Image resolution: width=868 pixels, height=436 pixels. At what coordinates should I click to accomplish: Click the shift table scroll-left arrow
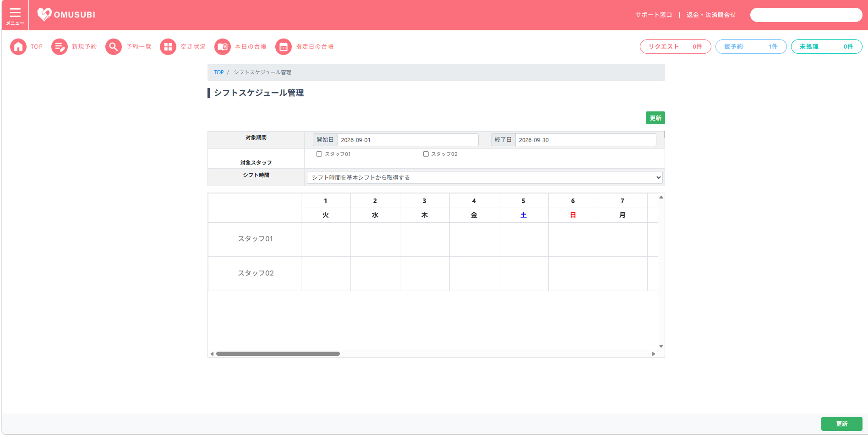click(212, 354)
